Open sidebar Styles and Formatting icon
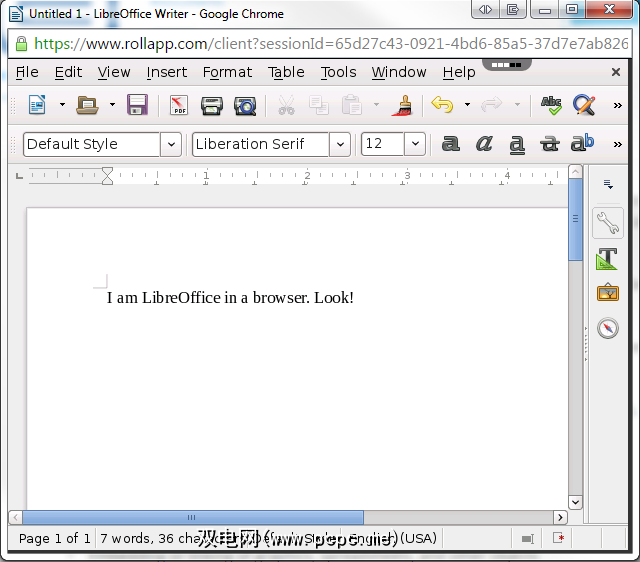640x562 pixels. coord(607,259)
